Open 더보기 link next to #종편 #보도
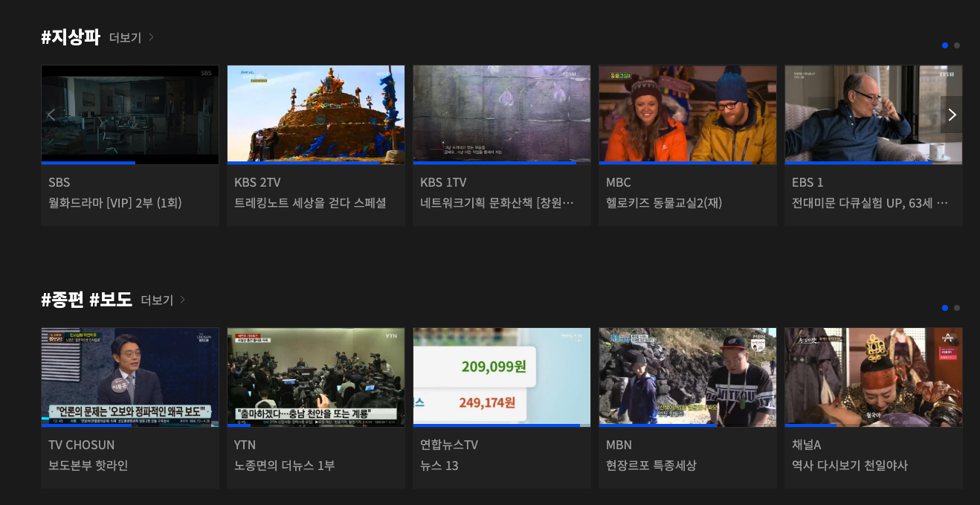This screenshot has width=980, height=505. pos(157,300)
